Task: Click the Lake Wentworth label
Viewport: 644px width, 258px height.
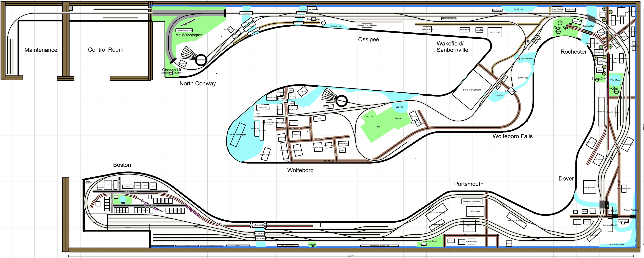Action: click(527, 59)
